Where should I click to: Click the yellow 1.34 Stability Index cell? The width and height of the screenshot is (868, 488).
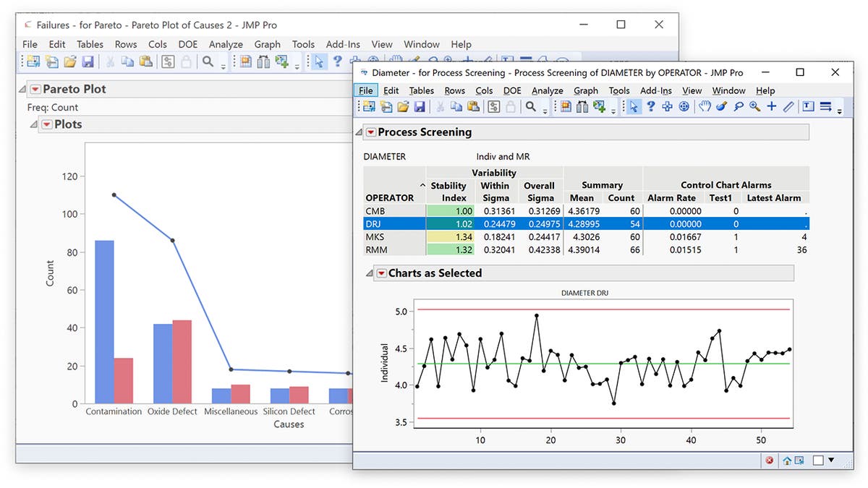click(450, 237)
